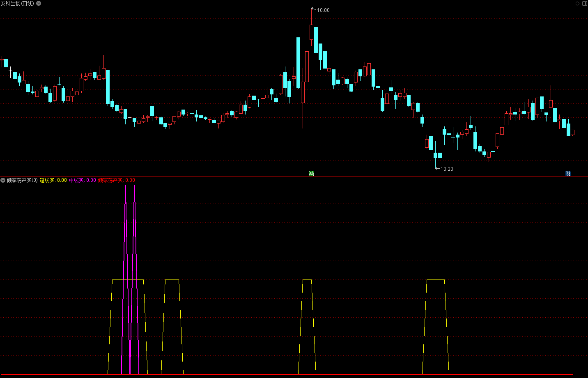Select the 倾家荡产买(3) indicator name
This screenshot has height=378, width=588.
[x=22, y=180]
